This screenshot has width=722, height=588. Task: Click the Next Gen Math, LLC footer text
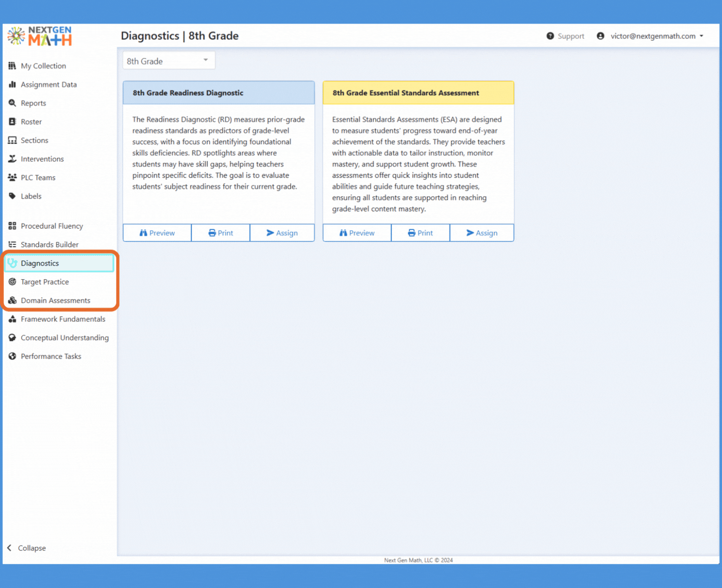click(x=418, y=560)
